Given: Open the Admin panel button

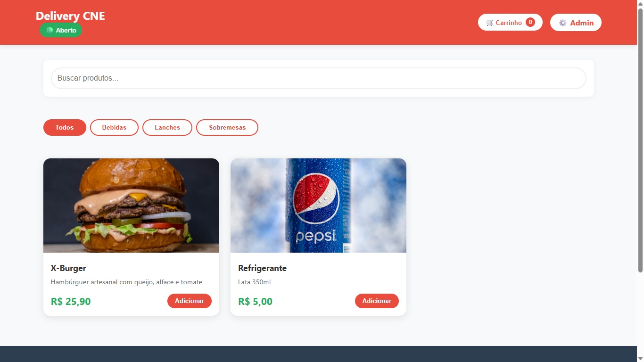Looking at the screenshot, I should [576, 23].
